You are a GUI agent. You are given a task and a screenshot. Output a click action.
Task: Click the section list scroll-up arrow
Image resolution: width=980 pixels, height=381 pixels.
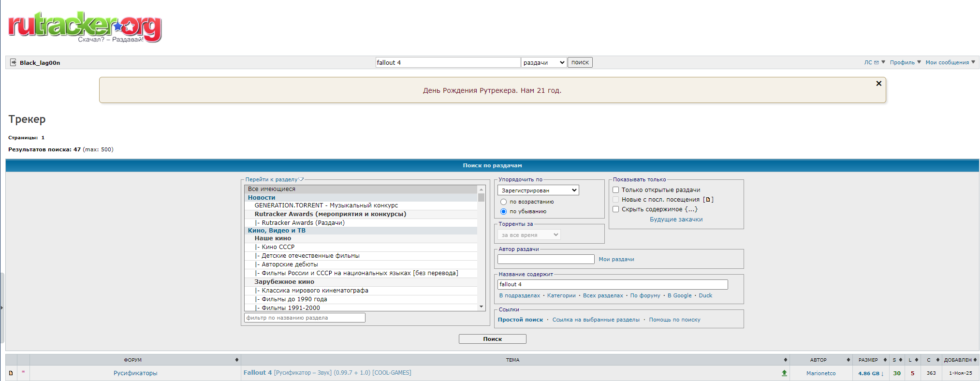coord(481,189)
